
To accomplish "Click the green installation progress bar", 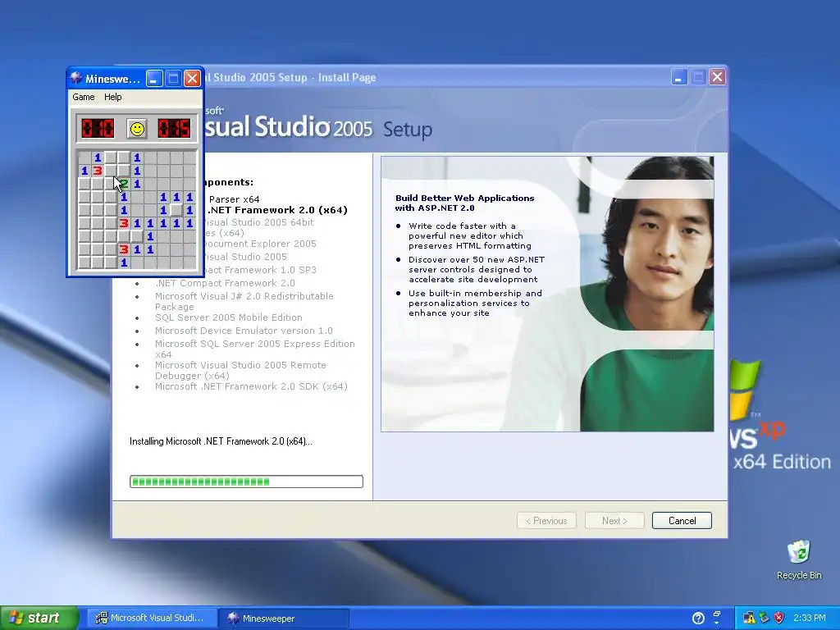I will point(246,482).
